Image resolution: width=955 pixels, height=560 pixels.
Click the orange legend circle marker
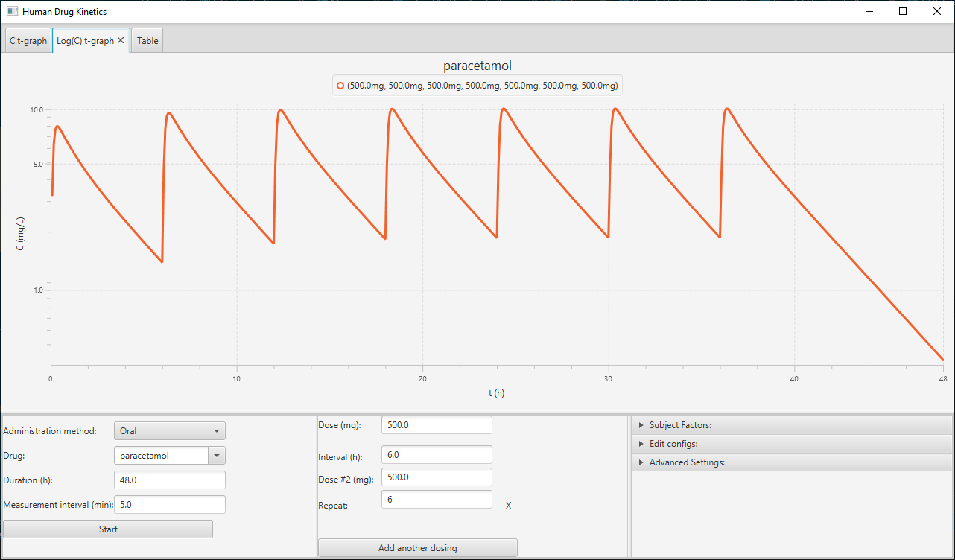tap(340, 86)
